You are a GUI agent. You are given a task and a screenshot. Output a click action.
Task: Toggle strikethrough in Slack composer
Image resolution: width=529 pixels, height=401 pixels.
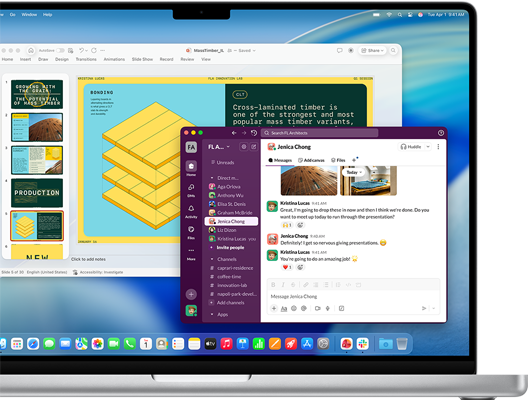pos(293,285)
